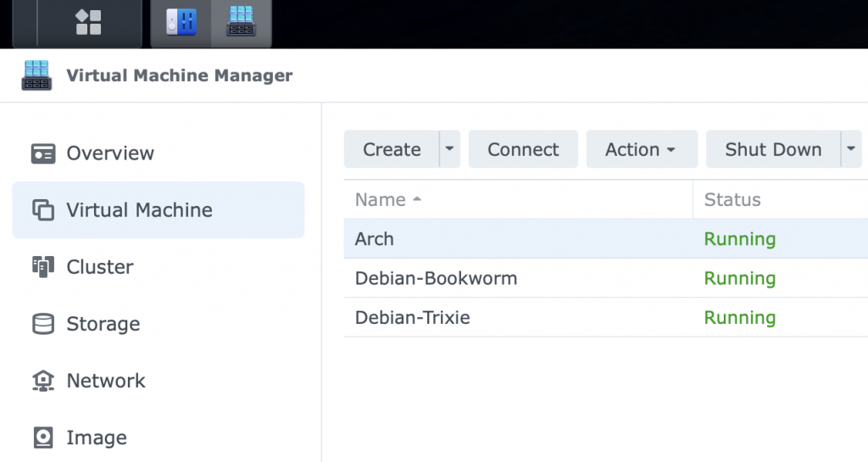The width and height of the screenshot is (868, 462).
Task: Select the Debian-Bookworm virtual machine row
Action: coord(436,278)
